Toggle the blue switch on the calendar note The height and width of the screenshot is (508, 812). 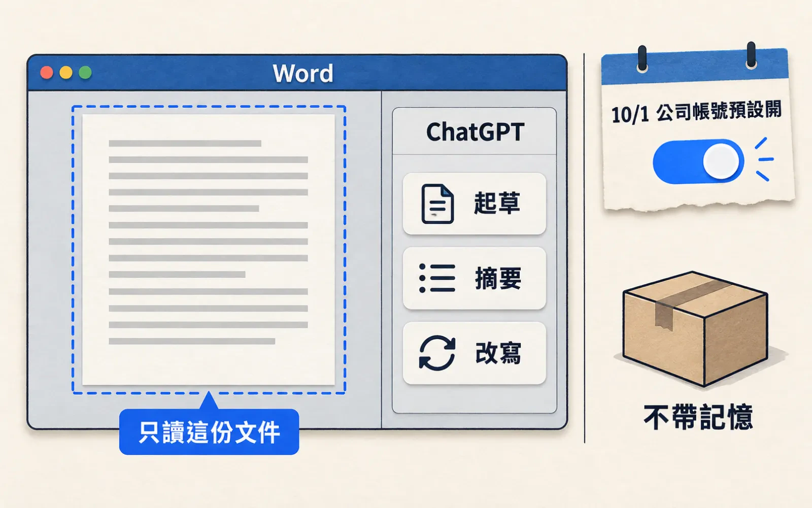[x=698, y=161]
